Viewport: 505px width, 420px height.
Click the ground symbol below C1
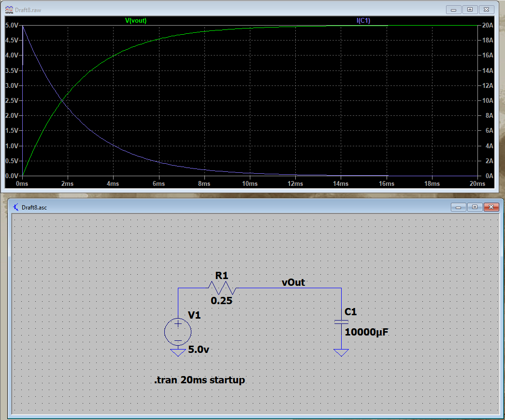[341, 353]
